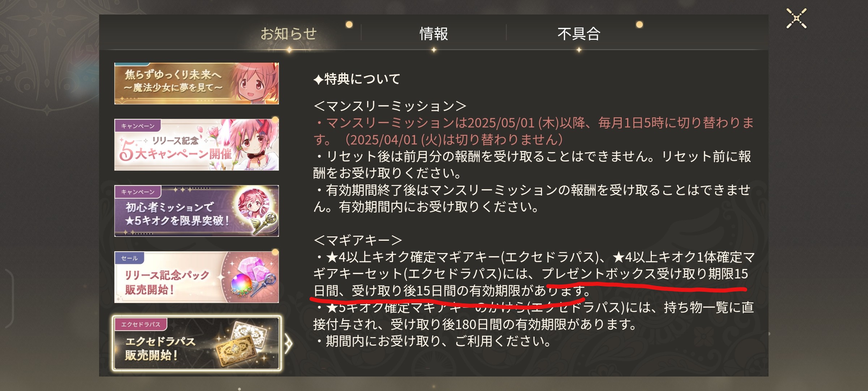Image resolution: width=868 pixels, height=391 pixels.
Task: Click the キャンペーン tag on 初心者ミッション banner
Action: pos(138,192)
